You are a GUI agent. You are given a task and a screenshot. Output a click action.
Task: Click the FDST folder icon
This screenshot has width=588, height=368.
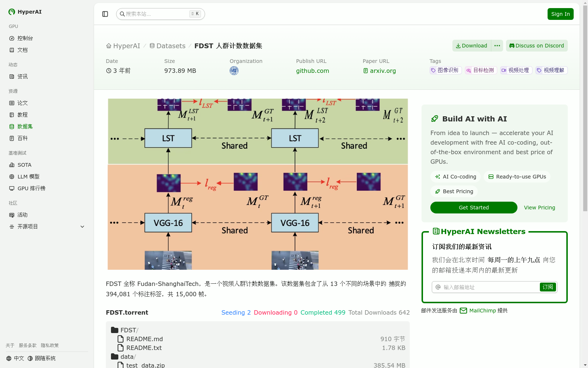[115, 330]
